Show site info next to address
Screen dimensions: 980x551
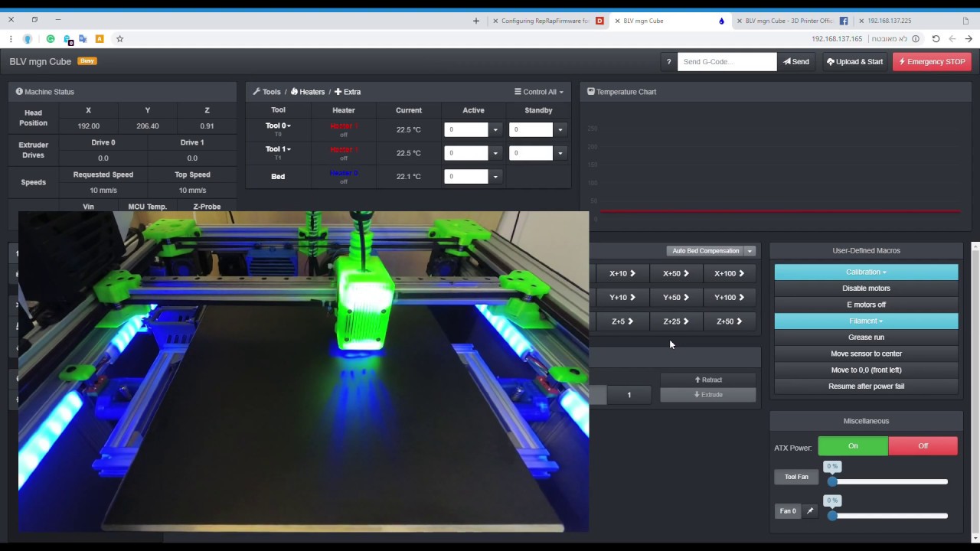click(x=916, y=38)
